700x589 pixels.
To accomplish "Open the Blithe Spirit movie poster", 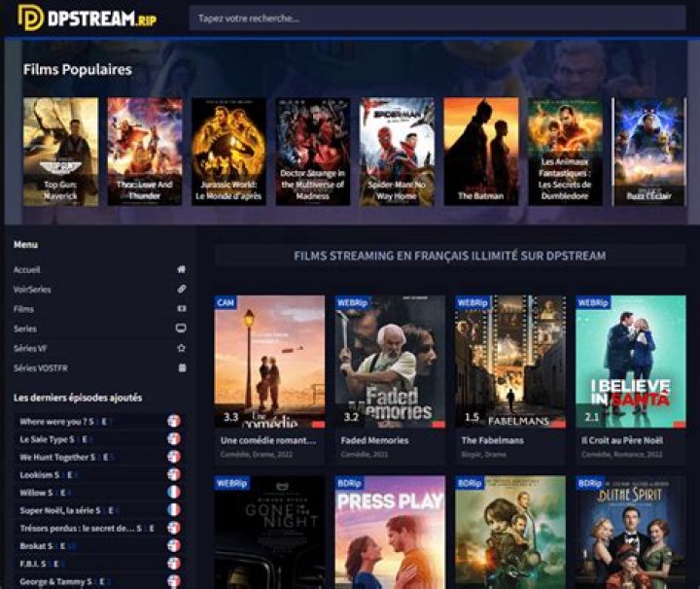I will [631, 533].
